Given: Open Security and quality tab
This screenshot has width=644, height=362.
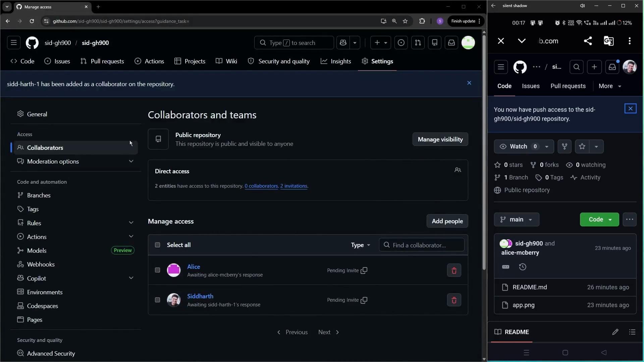Looking at the screenshot, I should coord(279,61).
